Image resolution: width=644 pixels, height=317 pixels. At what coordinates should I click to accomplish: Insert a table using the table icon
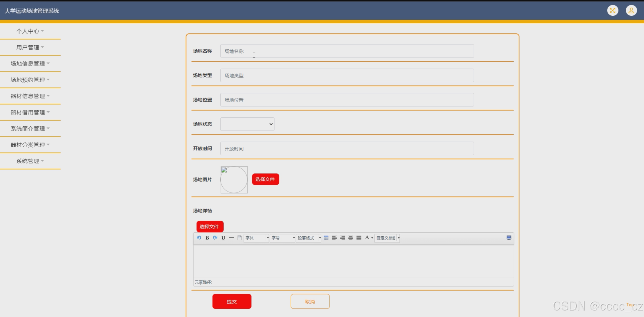326,238
